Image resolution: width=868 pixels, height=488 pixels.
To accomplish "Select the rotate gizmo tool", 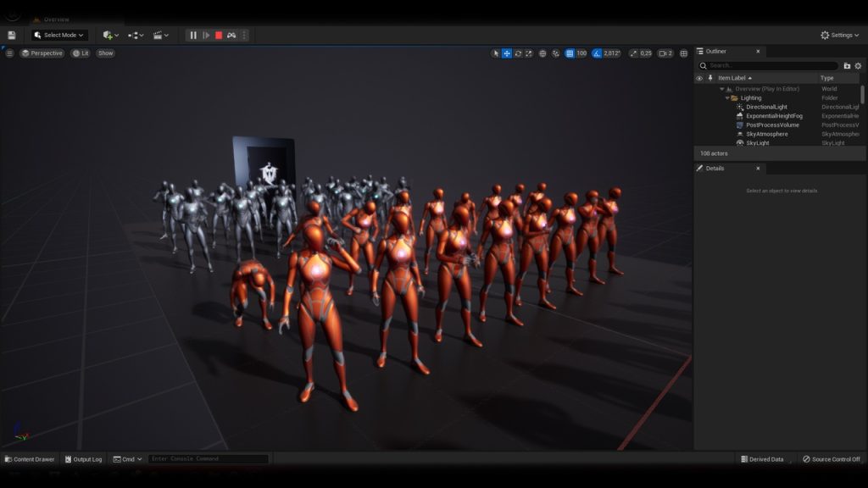I will [518, 53].
